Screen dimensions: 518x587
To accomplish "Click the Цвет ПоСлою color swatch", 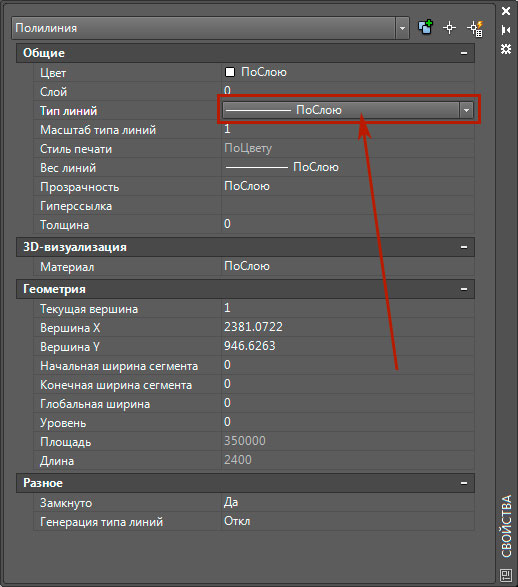I will (230, 72).
